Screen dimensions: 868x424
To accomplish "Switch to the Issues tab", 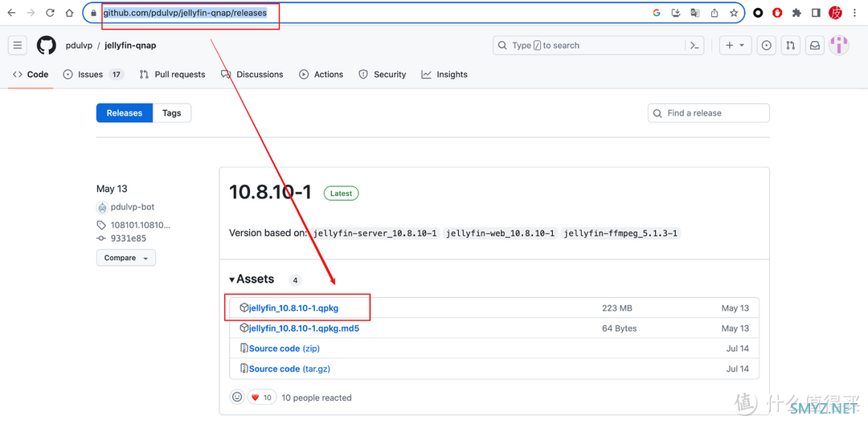I will tap(93, 74).
